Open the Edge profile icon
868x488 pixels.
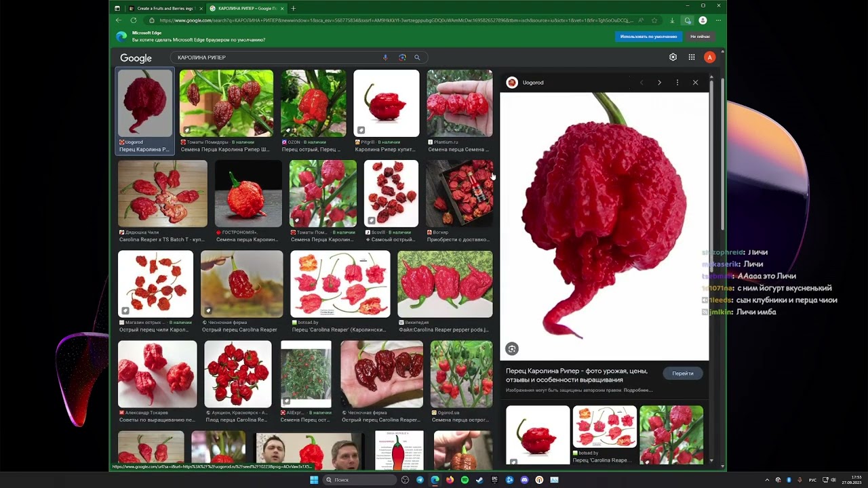point(703,20)
